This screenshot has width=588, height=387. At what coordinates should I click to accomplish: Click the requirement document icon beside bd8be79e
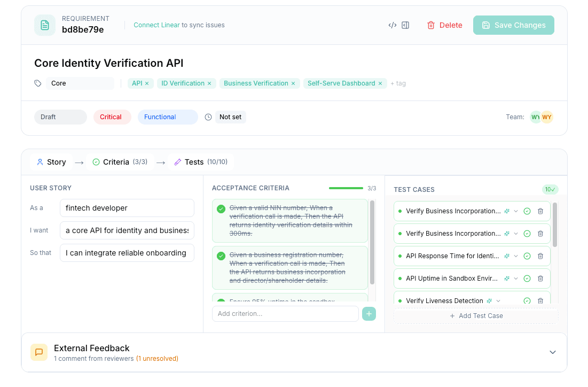click(44, 25)
